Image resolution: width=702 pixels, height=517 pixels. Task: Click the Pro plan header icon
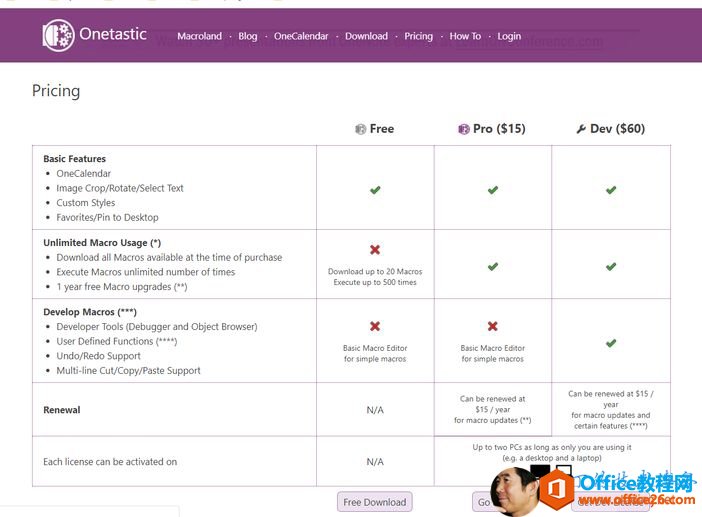pyautogui.click(x=464, y=129)
